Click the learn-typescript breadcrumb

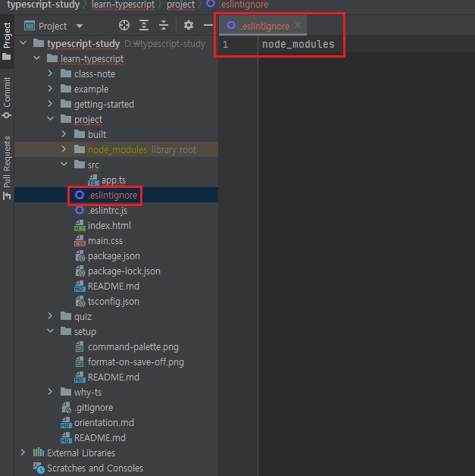[124, 5]
